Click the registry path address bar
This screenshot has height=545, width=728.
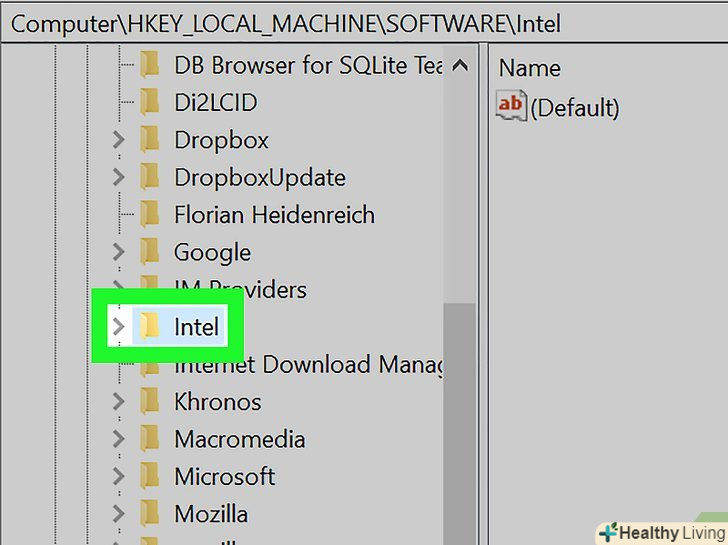[364, 23]
